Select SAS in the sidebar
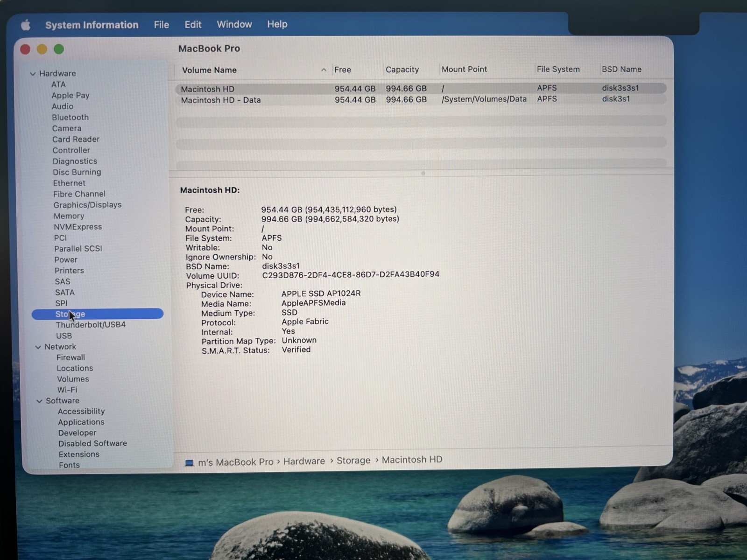747x560 pixels. pos(63,281)
